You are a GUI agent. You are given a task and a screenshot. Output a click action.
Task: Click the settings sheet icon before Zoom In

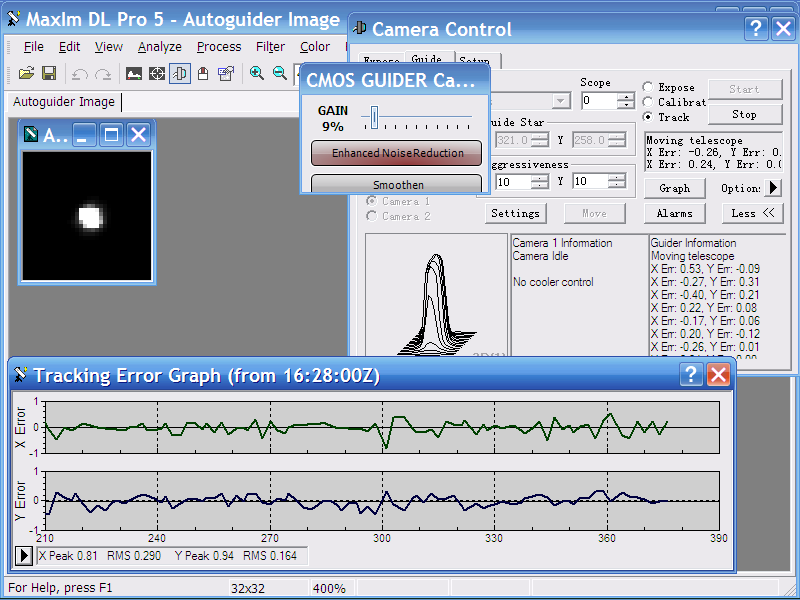pos(226,74)
